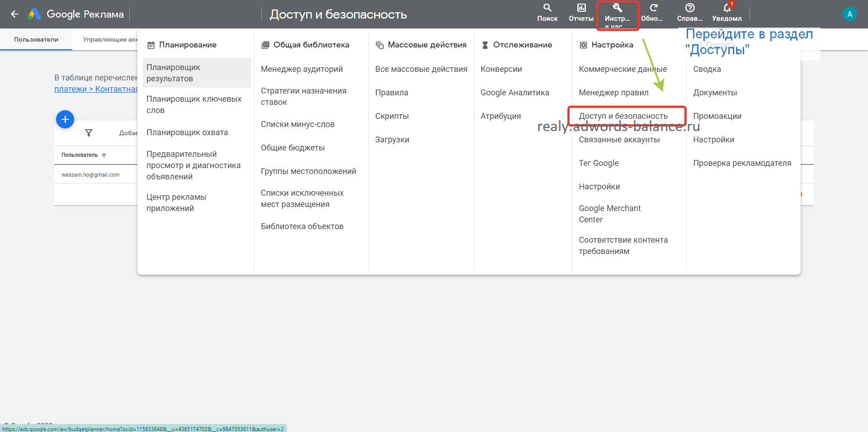Click the blue plus add user button
The height and width of the screenshot is (432, 868).
(x=65, y=119)
